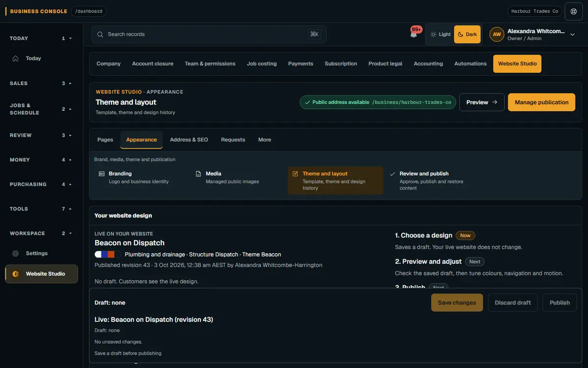Click the Theme and layout edit icon
The width and height of the screenshot is (588, 368).
pyautogui.click(x=295, y=174)
